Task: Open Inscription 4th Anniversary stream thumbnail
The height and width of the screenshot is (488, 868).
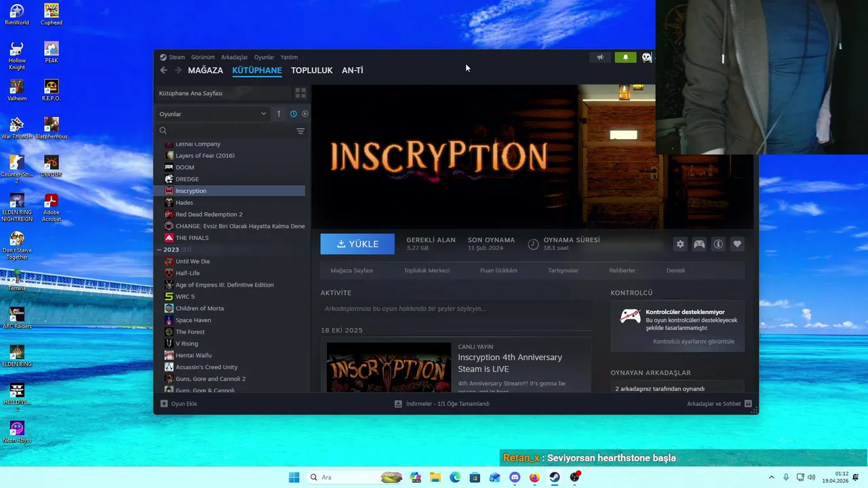Action: click(389, 367)
